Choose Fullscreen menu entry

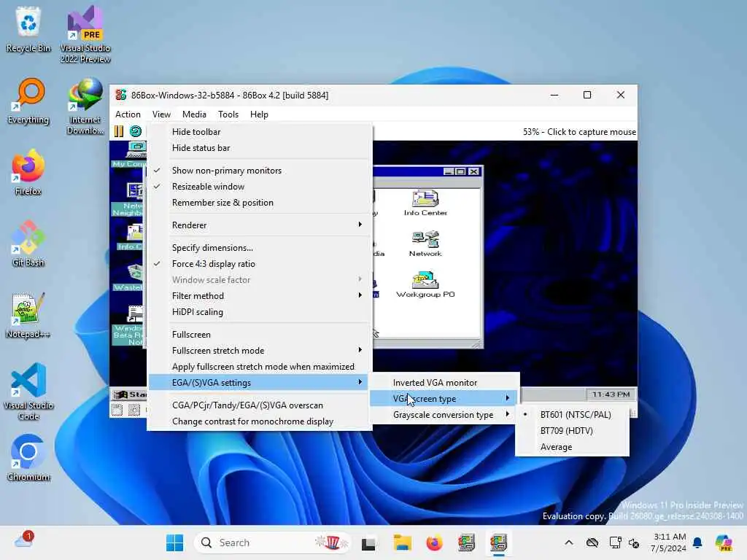tap(260, 334)
